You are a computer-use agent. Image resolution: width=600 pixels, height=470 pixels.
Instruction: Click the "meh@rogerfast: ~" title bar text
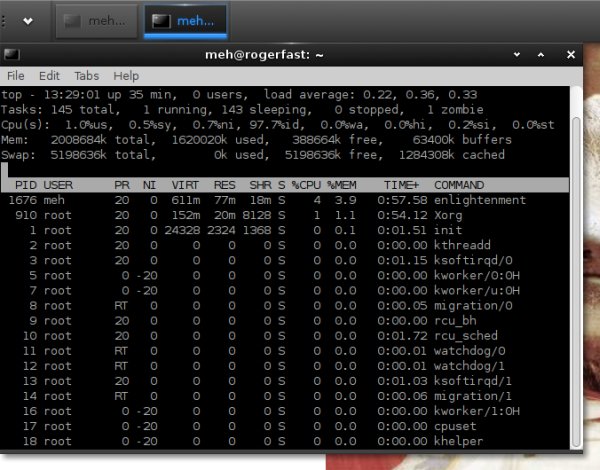pos(291,54)
